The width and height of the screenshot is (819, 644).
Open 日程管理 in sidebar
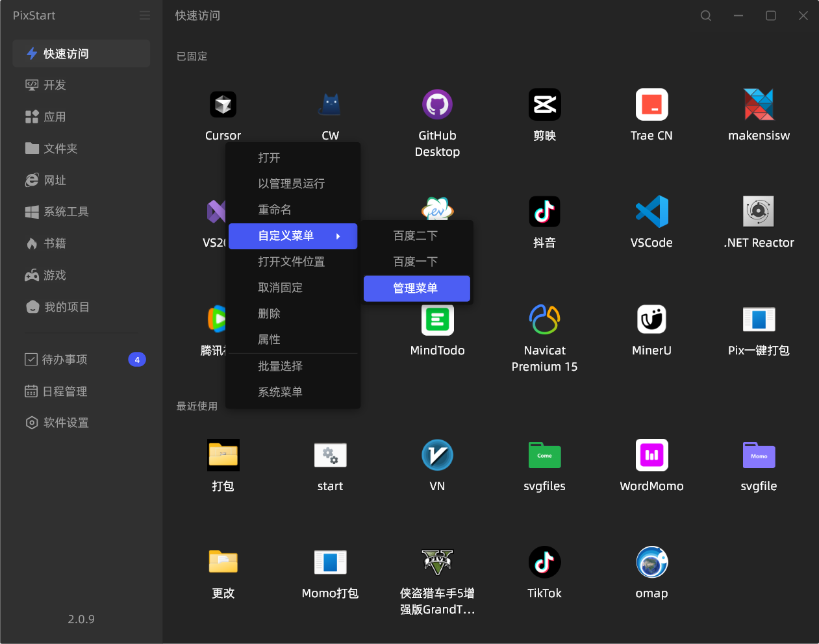pyautogui.click(x=81, y=391)
